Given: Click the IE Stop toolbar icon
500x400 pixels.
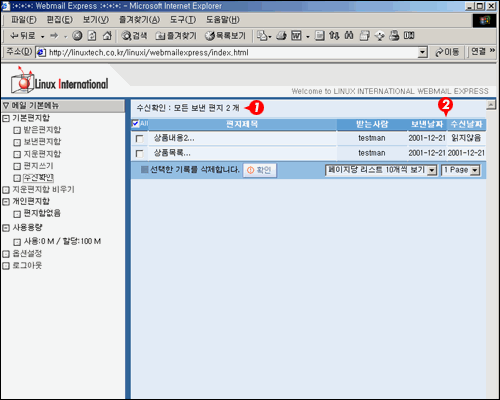Looking at the screenshot, I should click(x=77, y=36).
